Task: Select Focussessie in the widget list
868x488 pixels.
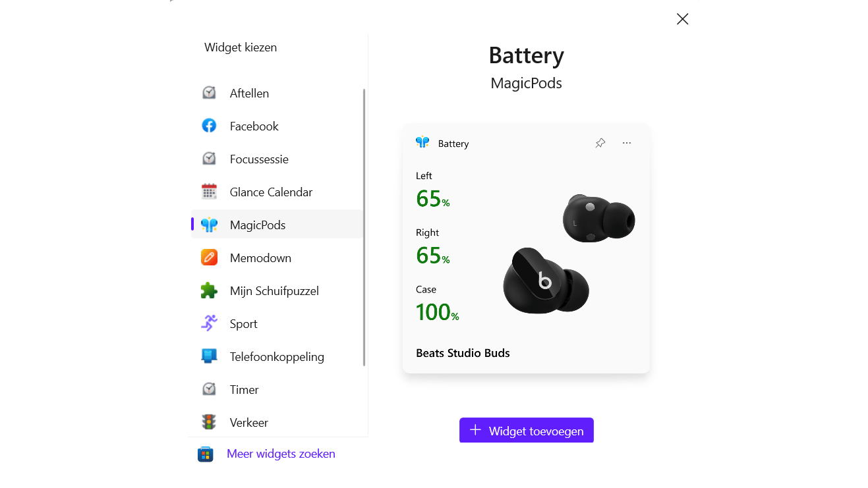Action: 259,159
